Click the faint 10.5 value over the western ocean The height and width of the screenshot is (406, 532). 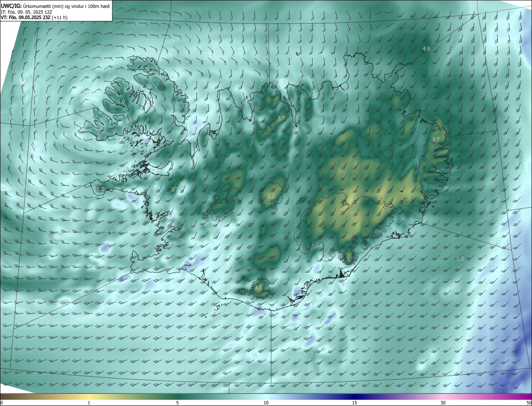pos(35,147)
